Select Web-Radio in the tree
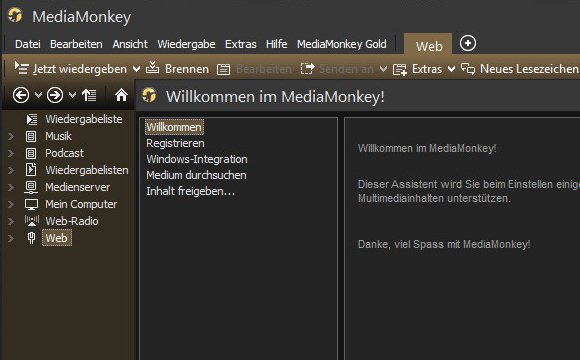Screen dimensions: 580x360 pos(72,221)
